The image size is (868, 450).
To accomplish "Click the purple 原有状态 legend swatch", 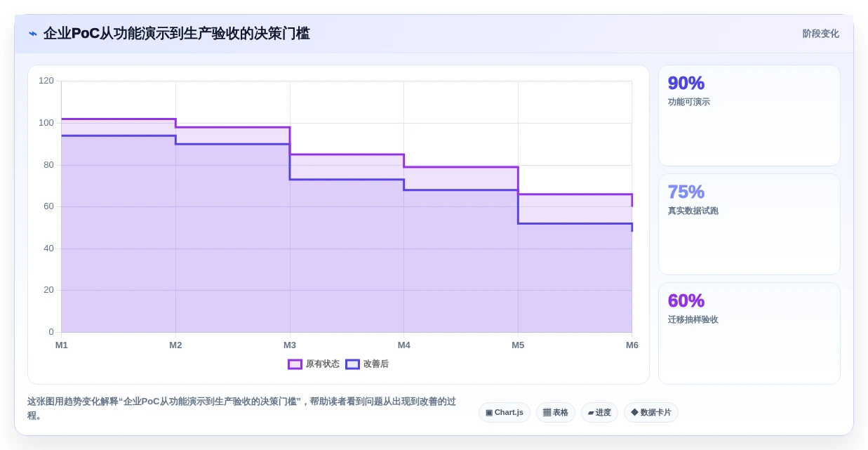I will pyautogui.click(x=295, y=364).
